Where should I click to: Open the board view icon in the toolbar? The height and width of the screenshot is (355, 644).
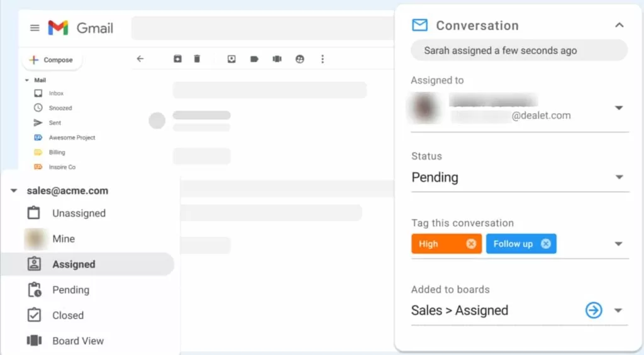(x=277, y=59)
